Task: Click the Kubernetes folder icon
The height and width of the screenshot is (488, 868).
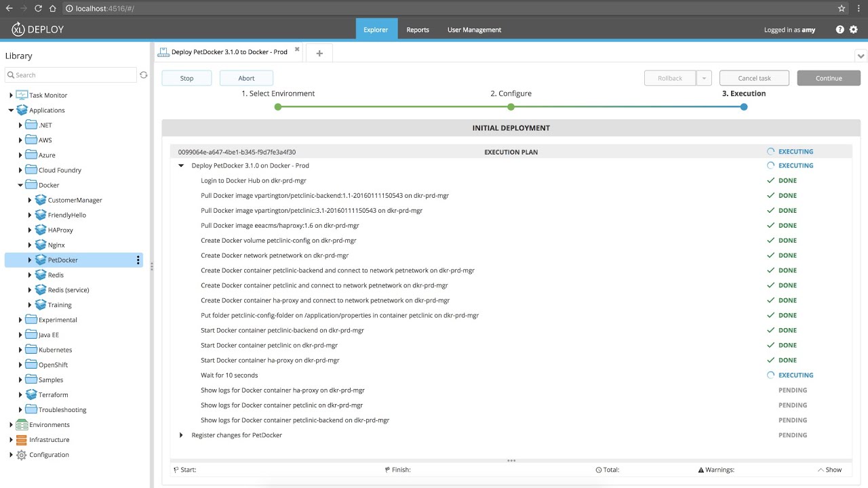Action: tap(31, 350)
